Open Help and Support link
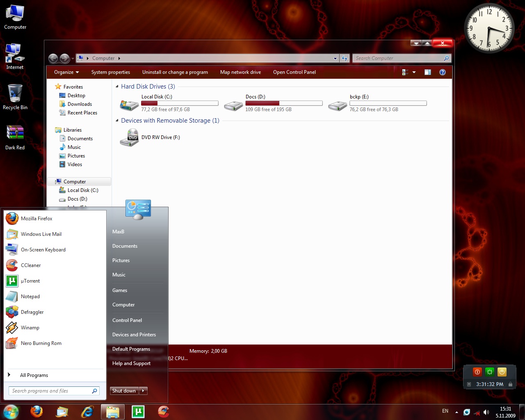This screenshot has width=525, height=420. [x=131, y=363]
